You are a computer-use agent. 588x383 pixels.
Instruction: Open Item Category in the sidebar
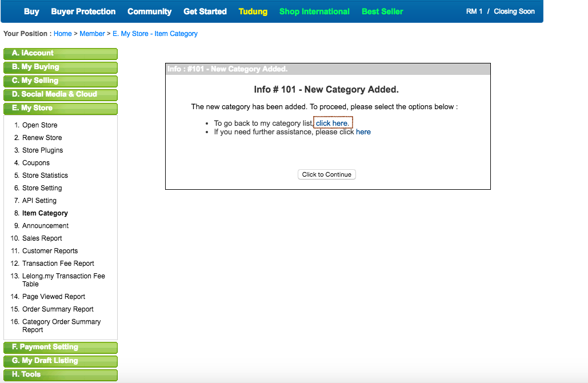[x=45, y=213]
